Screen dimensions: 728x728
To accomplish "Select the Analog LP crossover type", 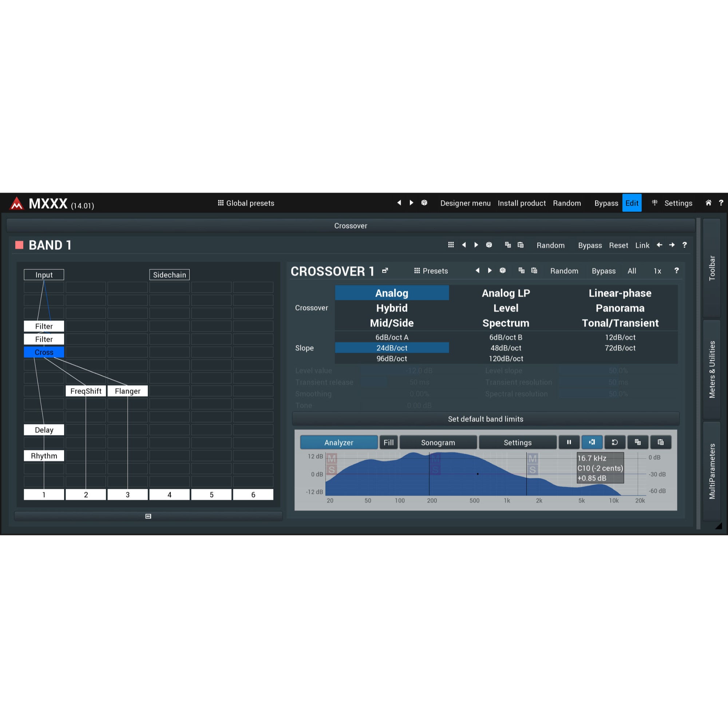I will pos(506,293).
